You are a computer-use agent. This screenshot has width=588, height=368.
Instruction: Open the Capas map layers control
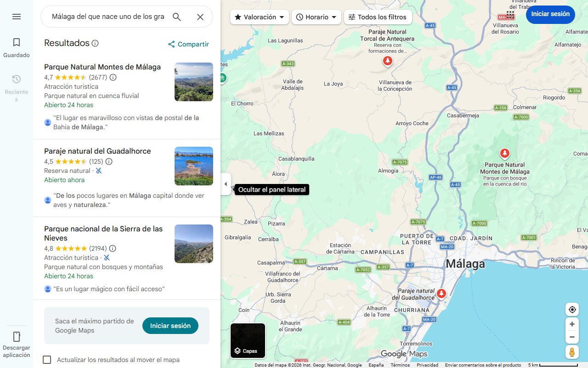click(x=248, y=341)
